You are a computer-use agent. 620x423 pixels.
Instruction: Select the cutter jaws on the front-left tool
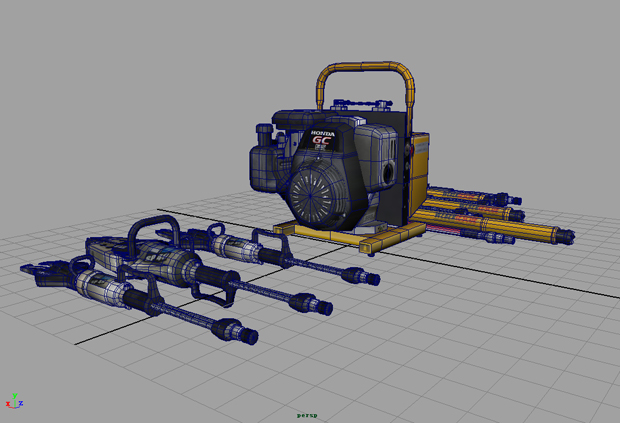point(47,273)
